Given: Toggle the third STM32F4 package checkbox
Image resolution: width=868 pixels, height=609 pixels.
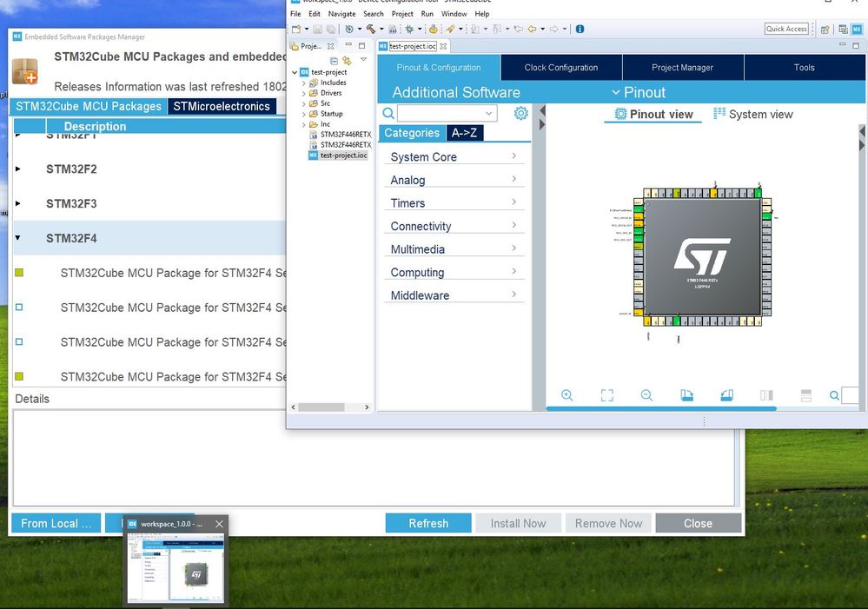Looking at the screenshot, I should (x=19, y=341).
